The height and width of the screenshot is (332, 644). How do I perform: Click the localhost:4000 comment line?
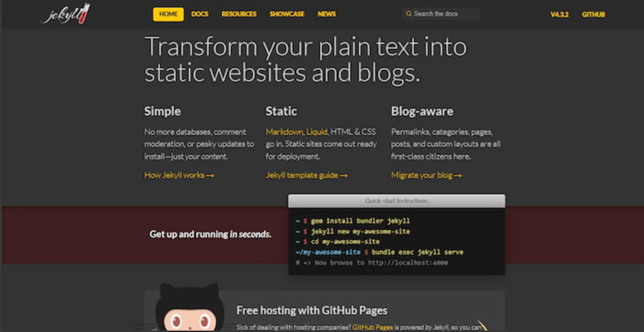click(x=372, y=263)
